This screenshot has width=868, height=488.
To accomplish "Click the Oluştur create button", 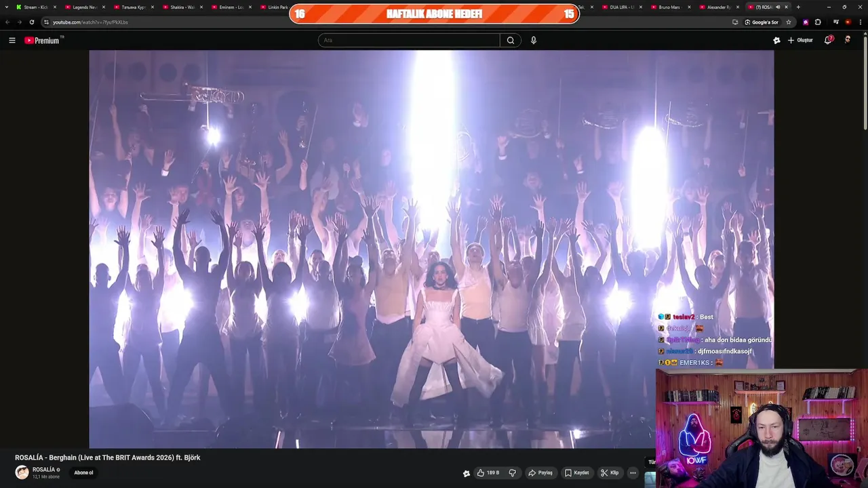I will (800, 41).
